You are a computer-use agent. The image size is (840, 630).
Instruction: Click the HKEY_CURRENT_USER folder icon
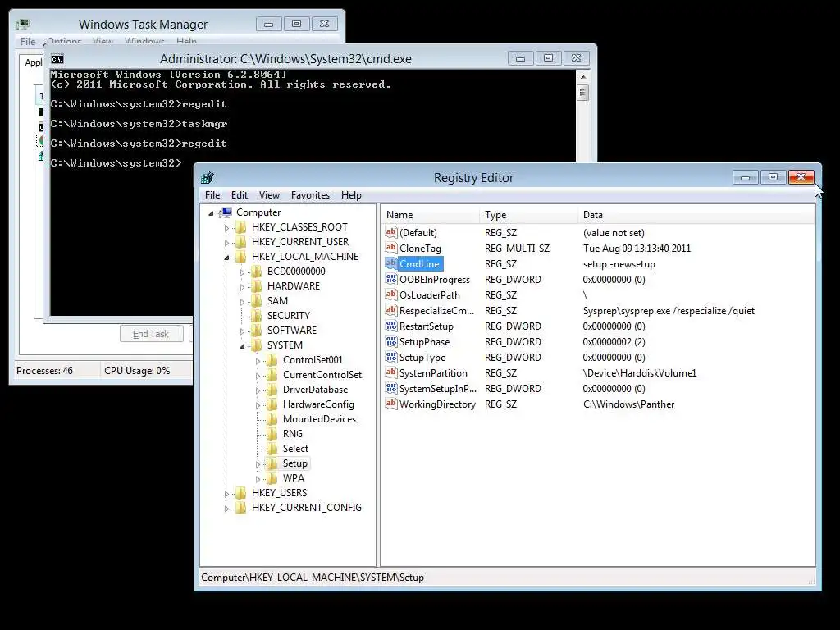point(242,242)
